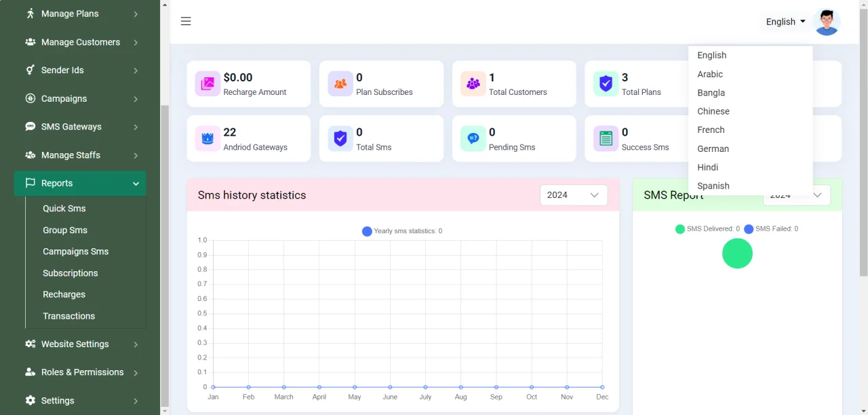Click the Success Sms list icon
This screenshot has width=868, height=415.
point(606,138)
